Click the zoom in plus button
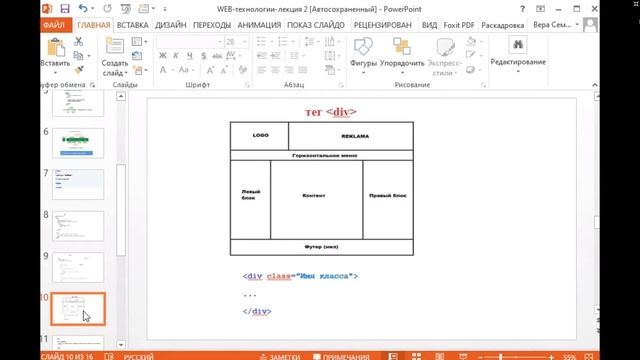This screenshot has height=360, width=640. (551, 357)
